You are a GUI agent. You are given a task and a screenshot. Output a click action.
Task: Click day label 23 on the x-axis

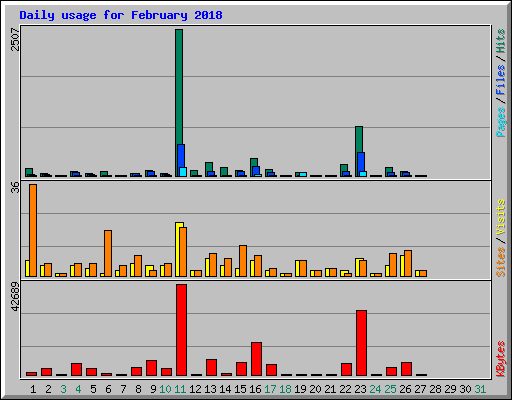click(x=360, y=389)
